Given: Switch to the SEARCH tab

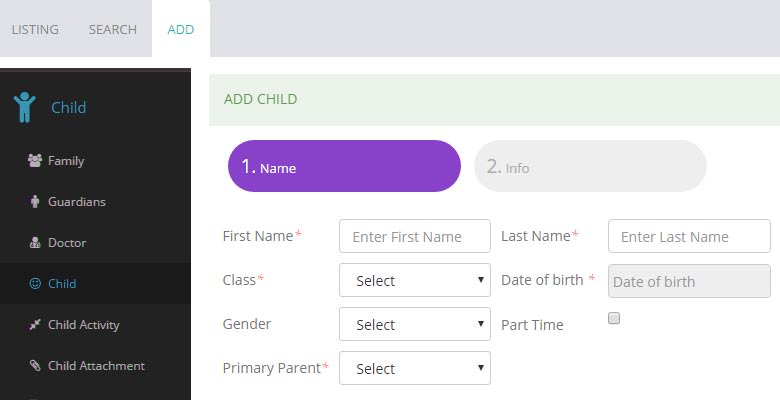Looking at the screenshot, I should coord(113,29).
